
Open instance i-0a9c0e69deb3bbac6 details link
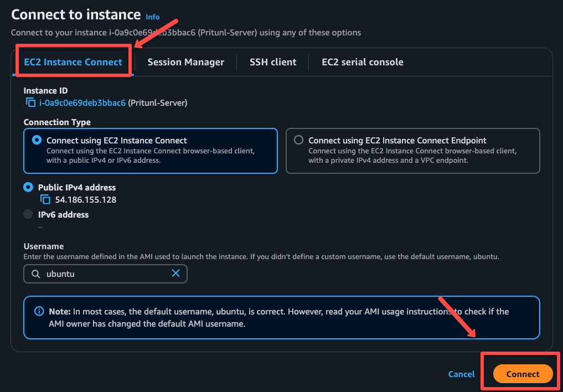(82, 102)
